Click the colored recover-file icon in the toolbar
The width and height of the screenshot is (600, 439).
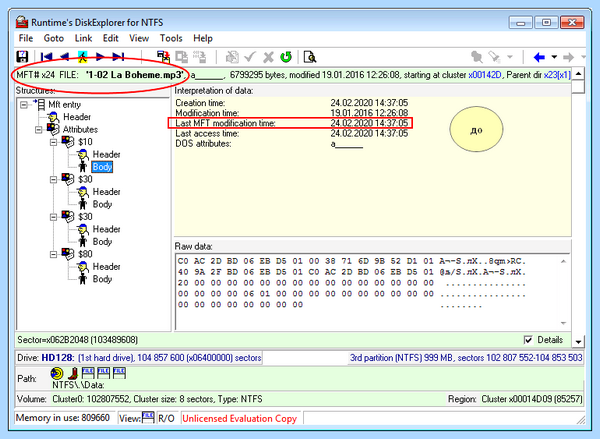(163, 57)
